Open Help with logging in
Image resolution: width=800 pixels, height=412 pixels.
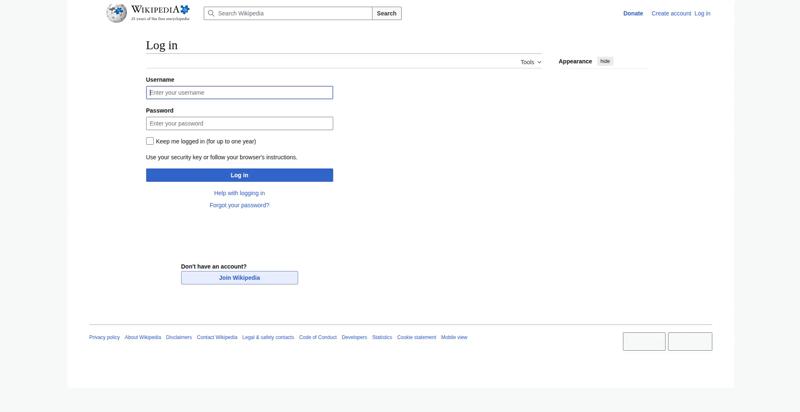click(239, 193)
